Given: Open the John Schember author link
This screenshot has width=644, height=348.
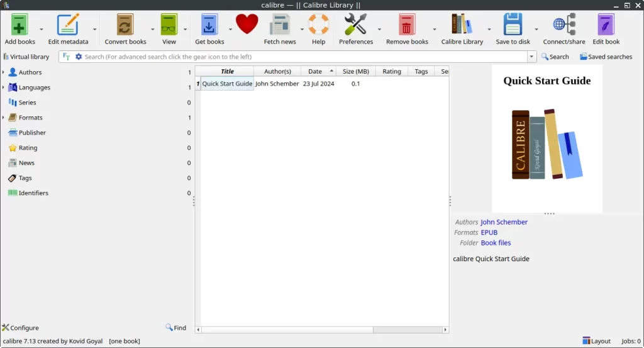Looking at the screenshot, I should tap(504, 222).
